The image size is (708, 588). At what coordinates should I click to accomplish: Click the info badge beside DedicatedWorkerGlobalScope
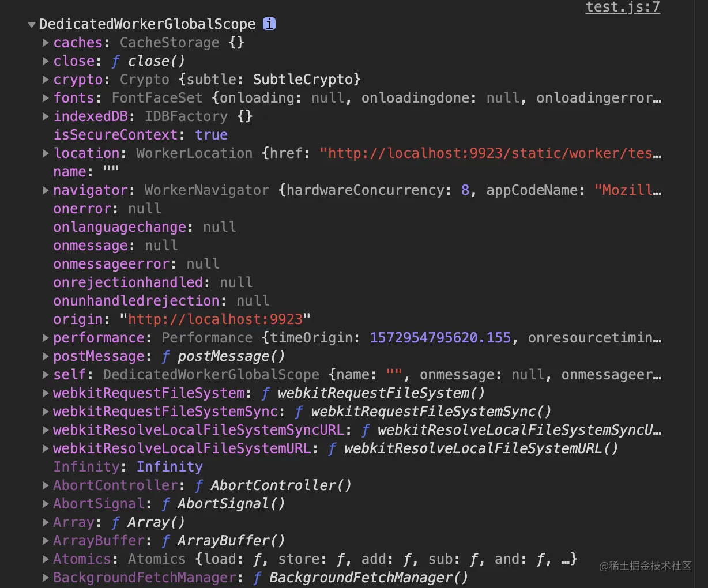[x=269, y=24]
